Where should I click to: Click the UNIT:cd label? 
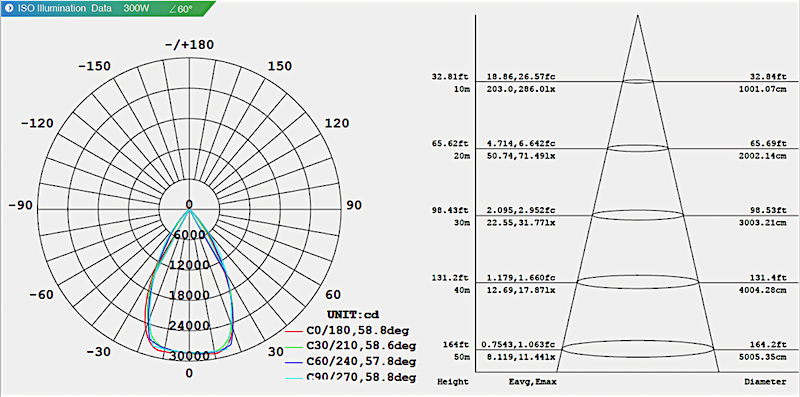[x=352, y=314]
